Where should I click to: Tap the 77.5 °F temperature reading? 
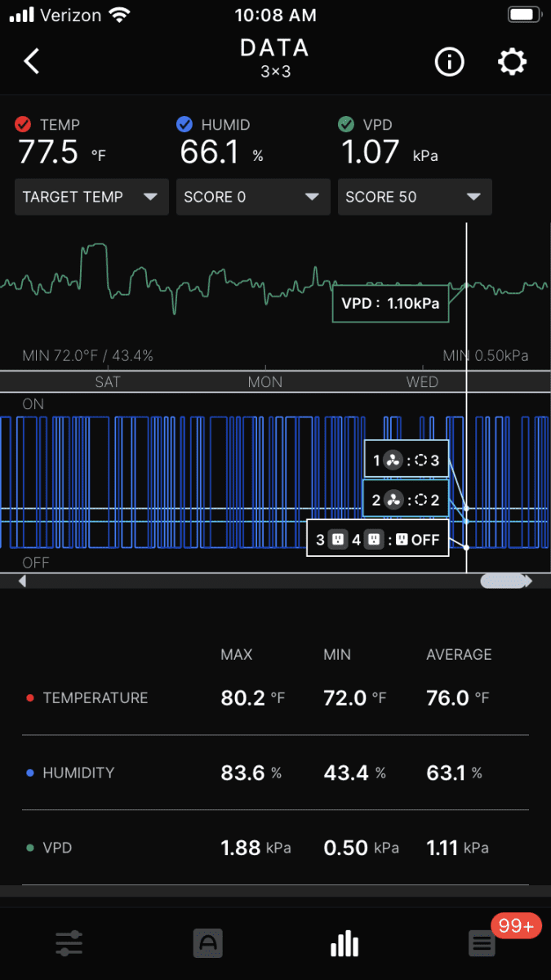coord(62,153)
